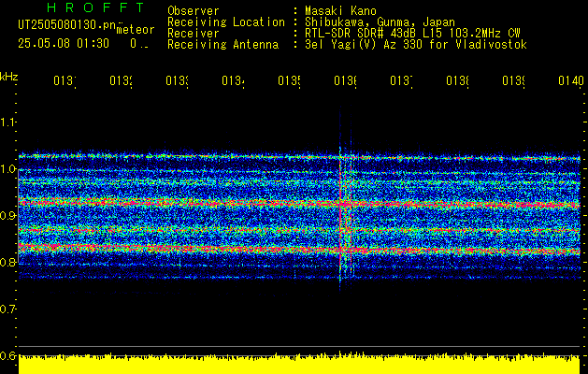
Task: Click the kHz axis unit label
Action: click(x=9, y=77)
